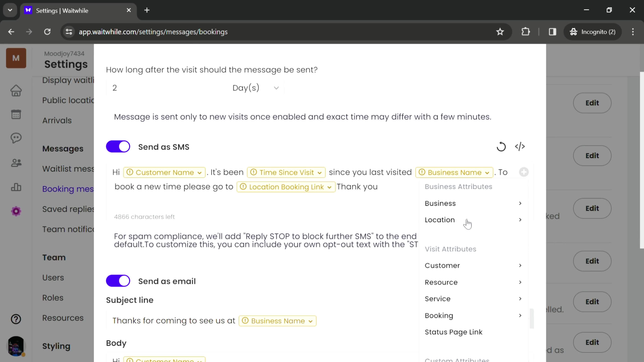Open the tab search dropdown arrow

(x=10, y=10)
